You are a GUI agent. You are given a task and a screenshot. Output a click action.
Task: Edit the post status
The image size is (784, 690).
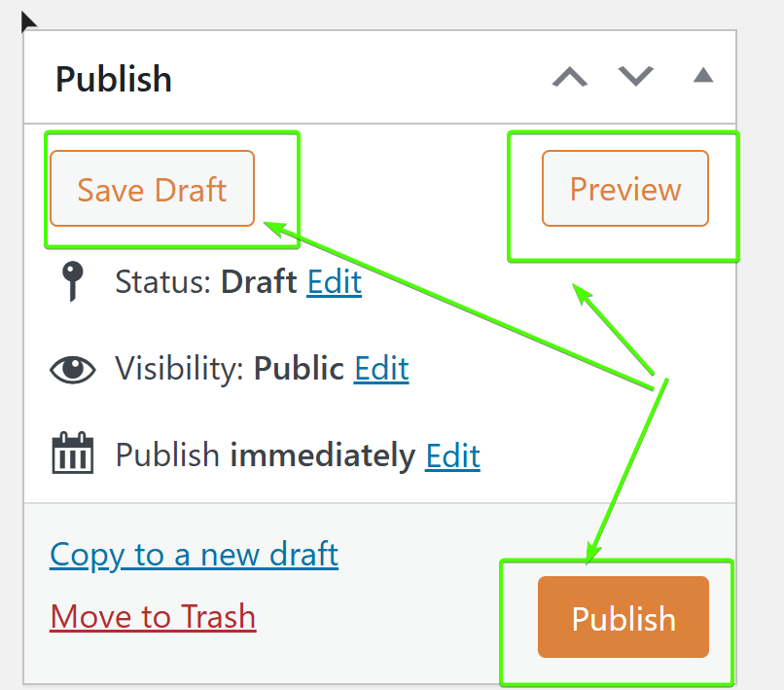click(334, 282)
